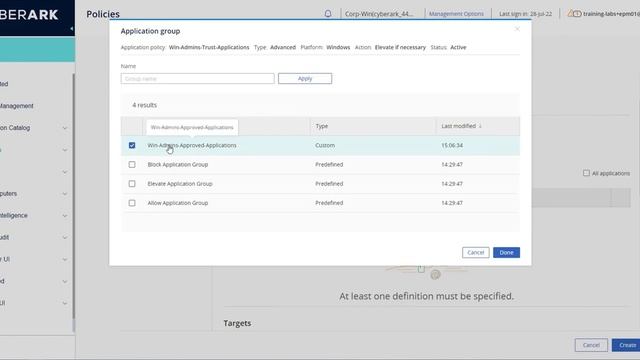Select the Win-Admins-Approved-Applications row name
640x360 pixels.
[x=192, y=145]
